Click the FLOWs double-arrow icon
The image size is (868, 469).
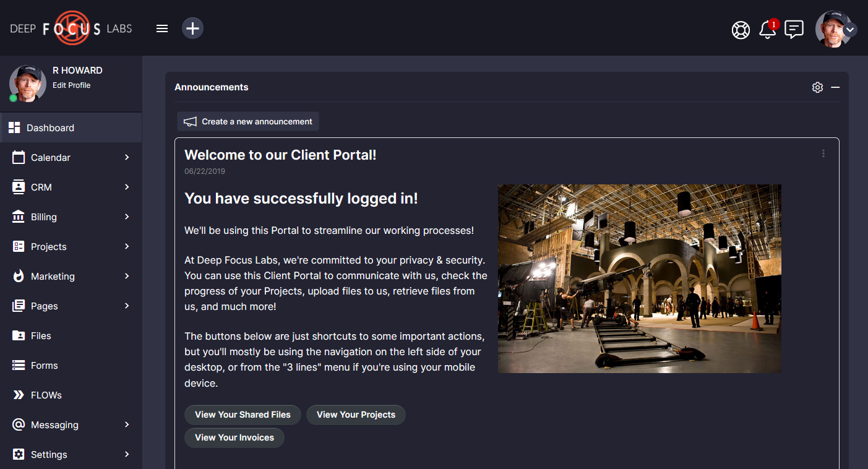(x=19, y=395)
